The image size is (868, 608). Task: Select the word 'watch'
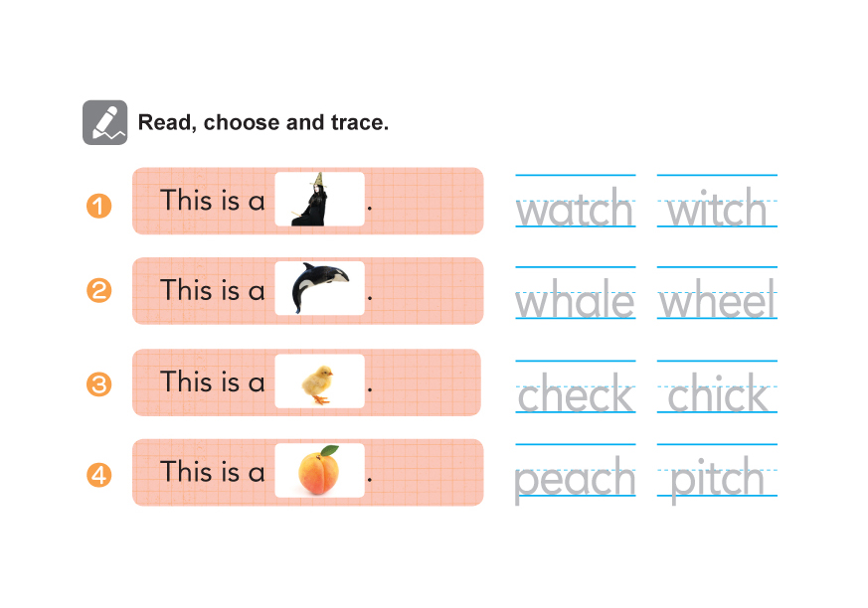pos(575,211)
